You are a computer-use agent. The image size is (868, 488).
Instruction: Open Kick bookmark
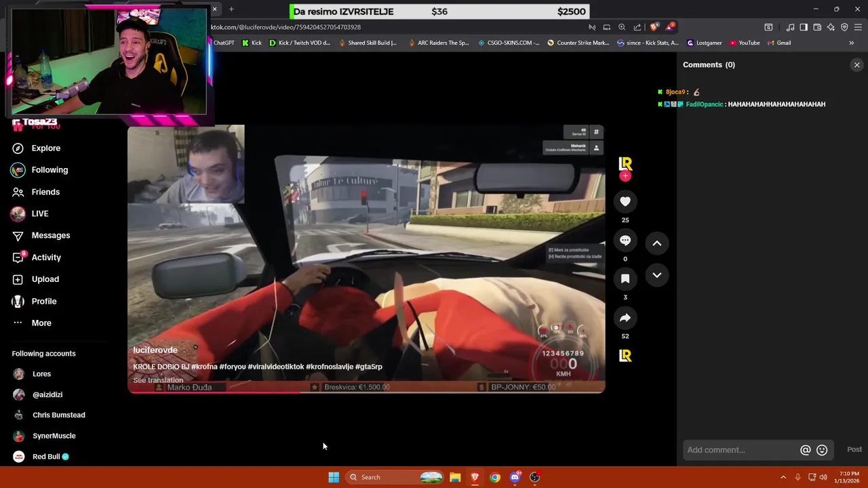(x=252, y=43)
